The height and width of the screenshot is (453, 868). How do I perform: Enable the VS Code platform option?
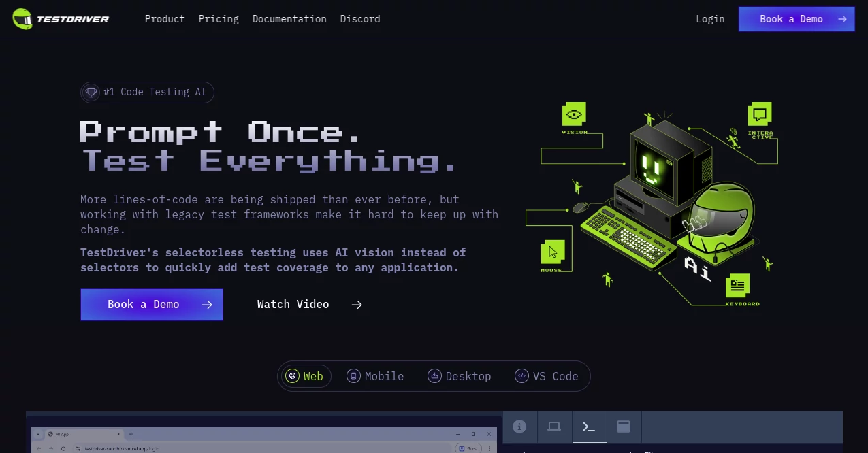pyautogui.click(x=547, y=375)
